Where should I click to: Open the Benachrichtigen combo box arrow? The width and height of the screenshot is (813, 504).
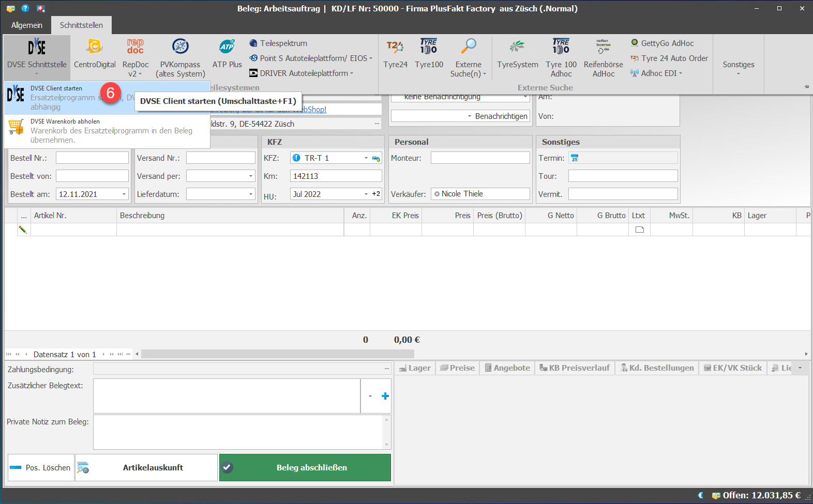coord(470,116)
